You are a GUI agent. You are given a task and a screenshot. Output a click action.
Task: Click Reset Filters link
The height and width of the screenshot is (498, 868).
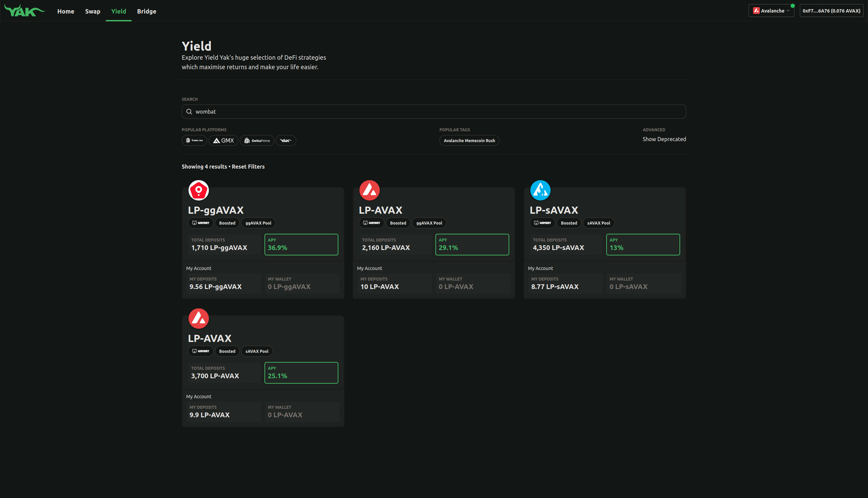(x=248, y=167)
